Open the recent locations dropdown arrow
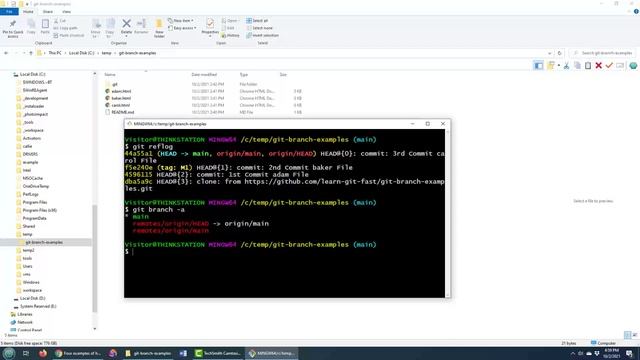640x360 pixels. [x=24, y=53]
